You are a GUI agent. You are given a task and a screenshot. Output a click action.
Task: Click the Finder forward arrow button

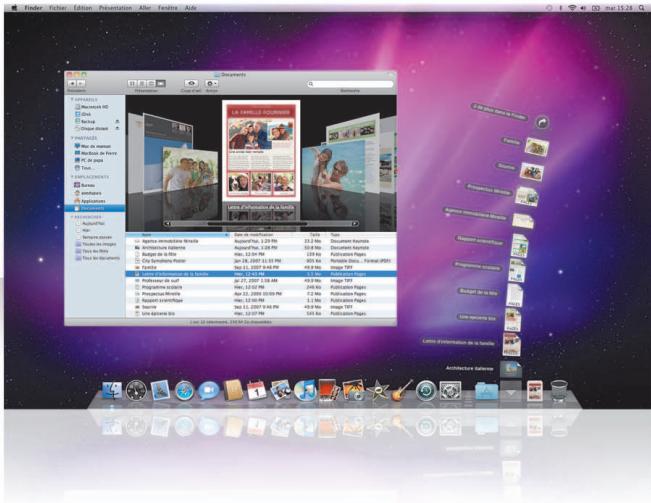point(81,83)
